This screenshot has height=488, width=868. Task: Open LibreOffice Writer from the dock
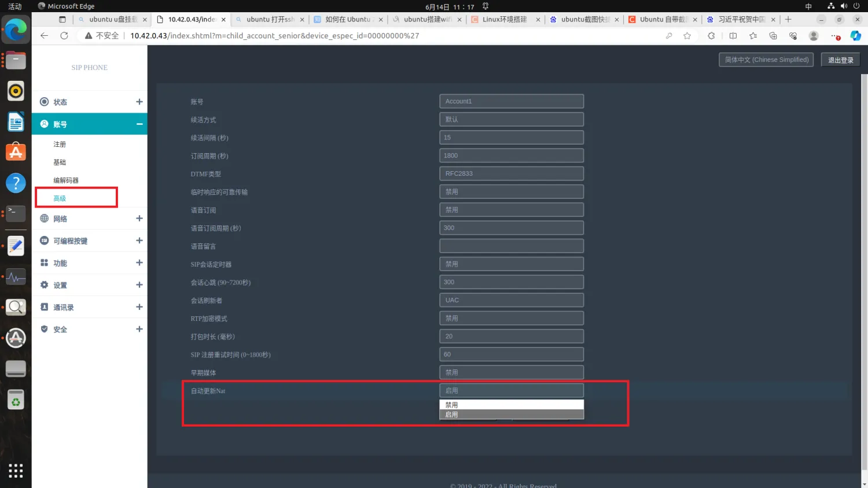click(16, 122)
